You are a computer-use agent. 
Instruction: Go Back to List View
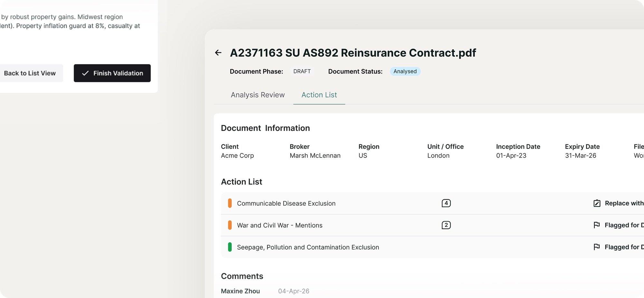tap(30, 73)
